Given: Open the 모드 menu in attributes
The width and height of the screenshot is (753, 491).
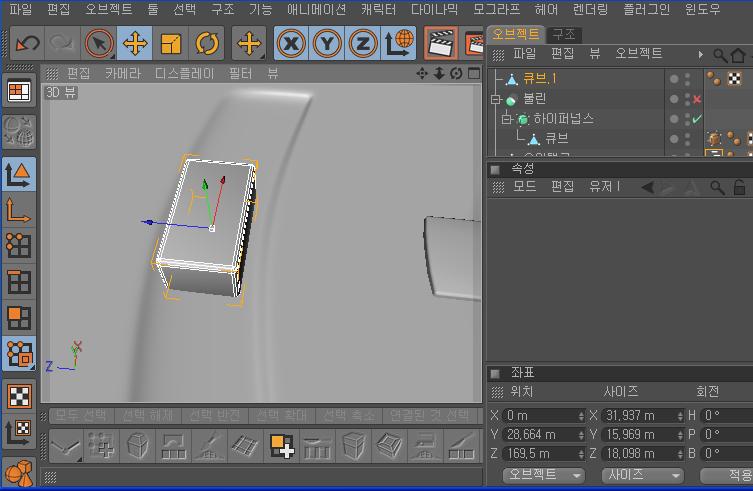Looking at the screenshot, I should pyautogui.click(x=524, y=186).
